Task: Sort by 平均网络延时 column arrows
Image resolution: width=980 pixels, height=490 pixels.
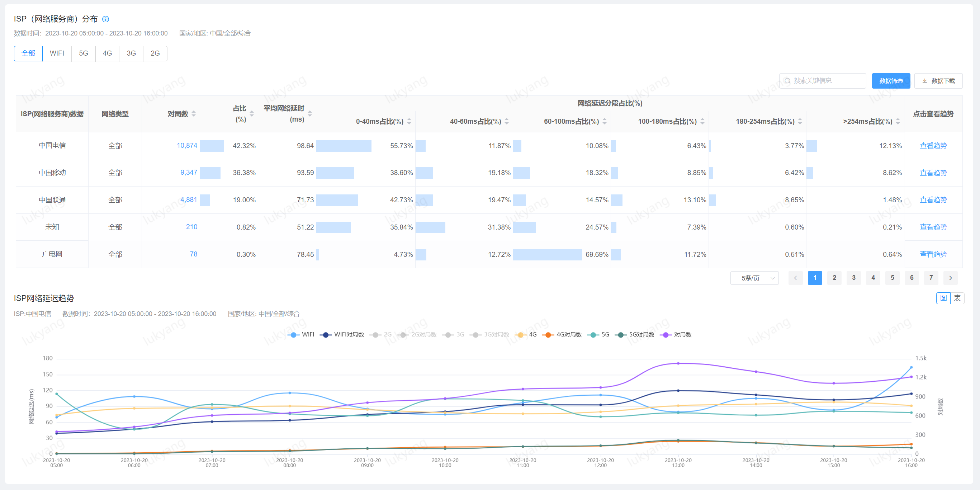Action: (310, 114)
